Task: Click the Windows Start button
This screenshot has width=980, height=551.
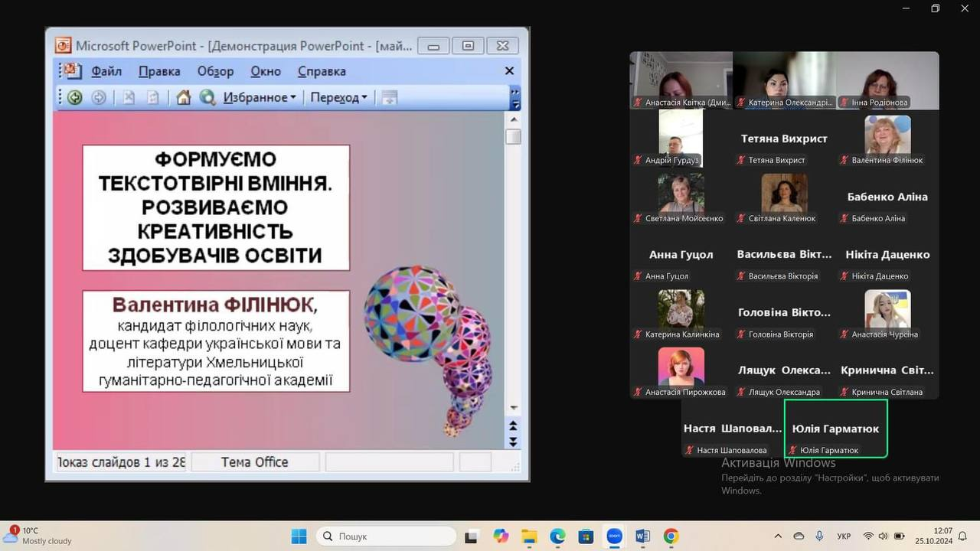Action: 299,536
